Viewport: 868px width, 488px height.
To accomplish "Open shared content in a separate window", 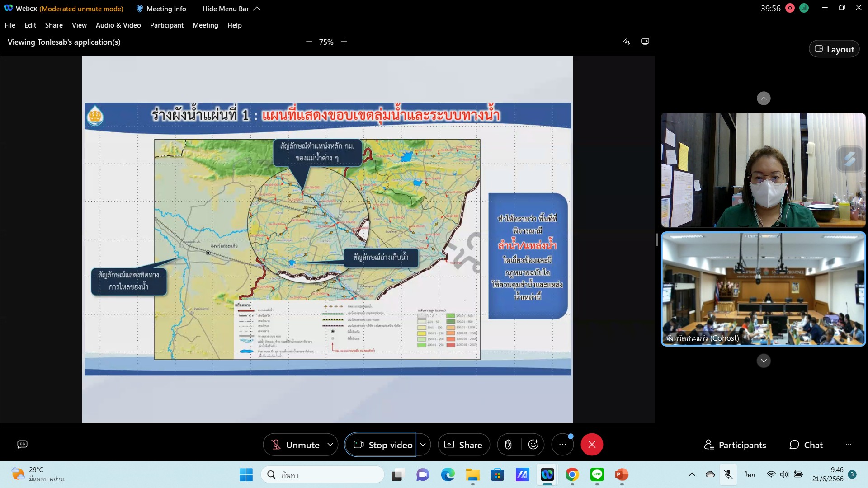I will tap(645, 42).
